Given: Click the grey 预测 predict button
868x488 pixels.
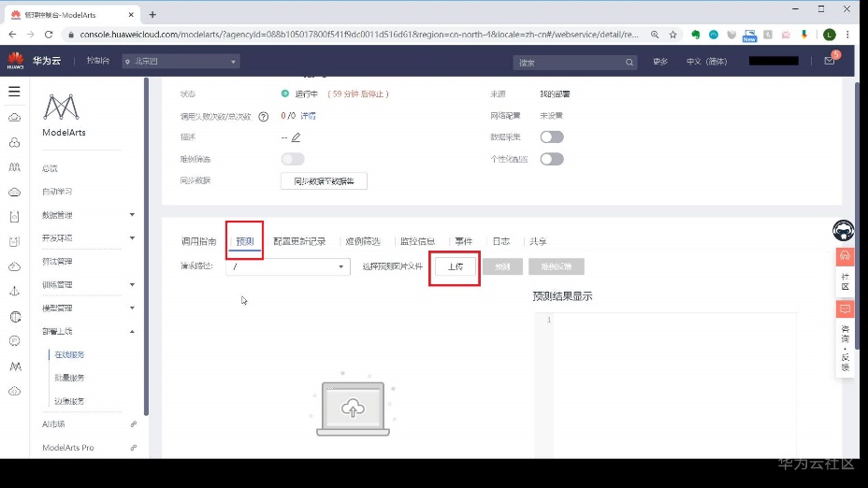Looking at the screenshot, I should [x=502, y=266].
